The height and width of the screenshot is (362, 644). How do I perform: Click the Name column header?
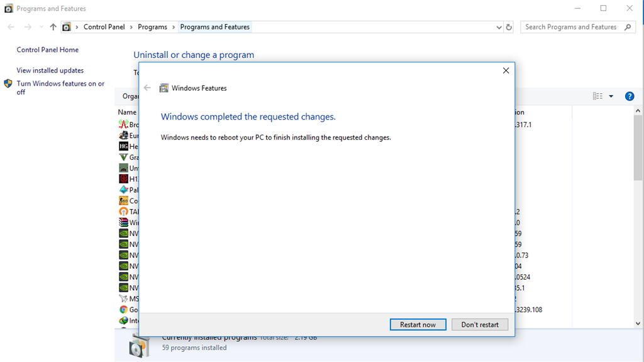[127, 112]
